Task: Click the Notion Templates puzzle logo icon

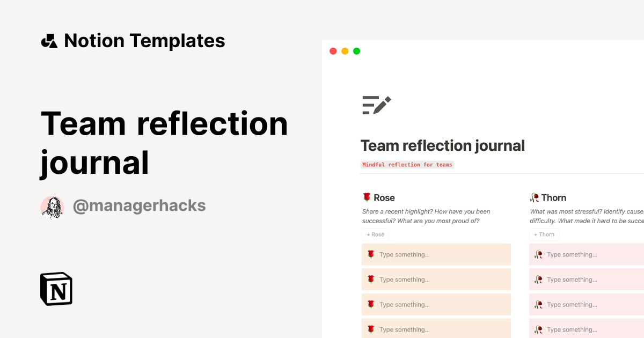Action: coord(49,40)
